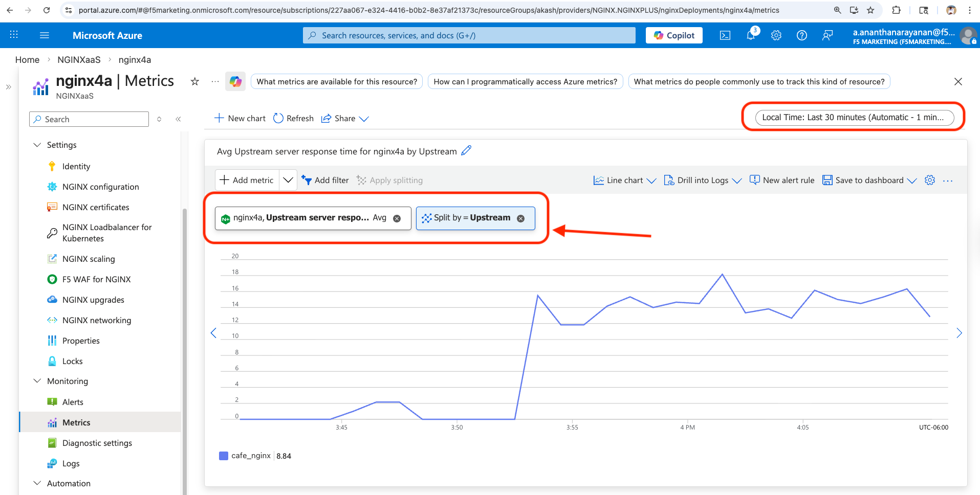Click the cafe_nginx legend color swatch
The width and height of the screenshot is (980, 495).
[x=224, y=456]
